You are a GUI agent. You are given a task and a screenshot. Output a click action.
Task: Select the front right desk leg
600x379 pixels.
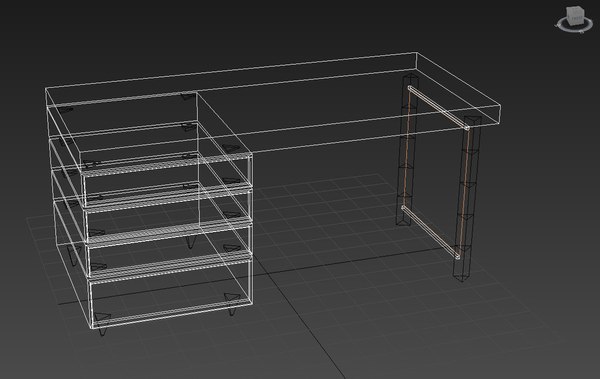click(467, 198)
